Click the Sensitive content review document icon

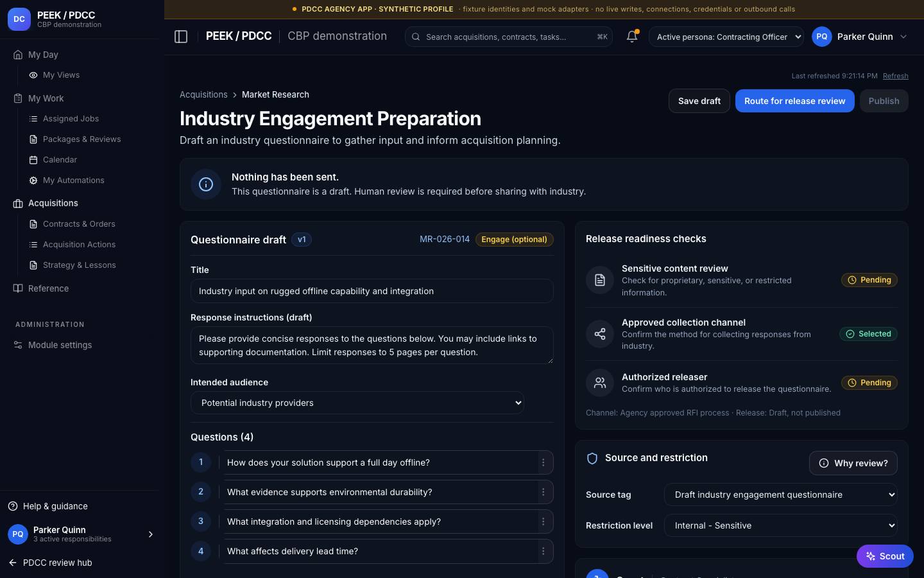pos(600,280)
